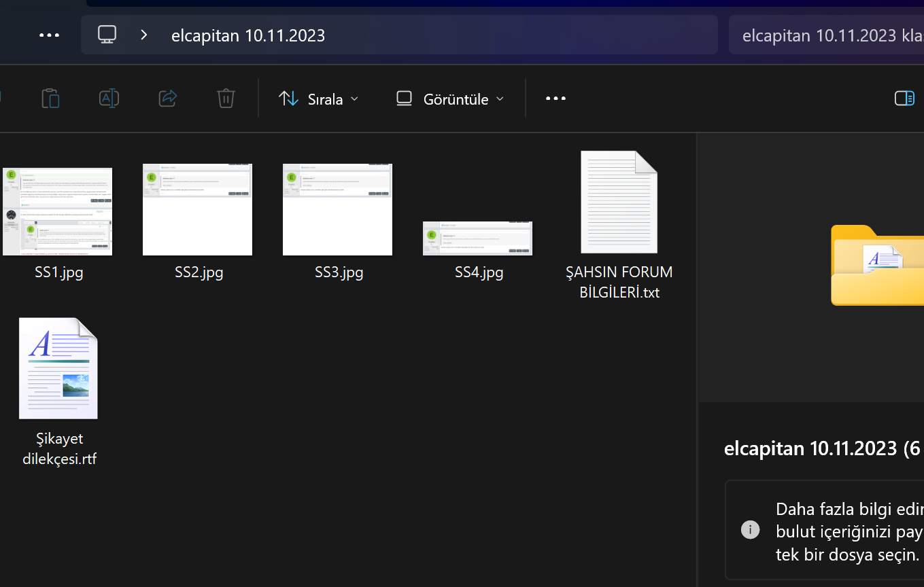Select the SS4.jpg thumbnail
Viewport: 924px width, 587px height.
(477, 238)
